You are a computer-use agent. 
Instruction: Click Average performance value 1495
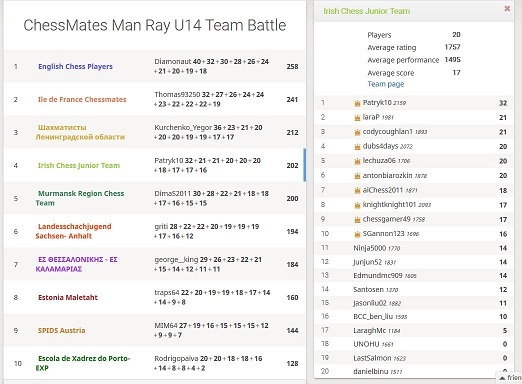[452, 60]
